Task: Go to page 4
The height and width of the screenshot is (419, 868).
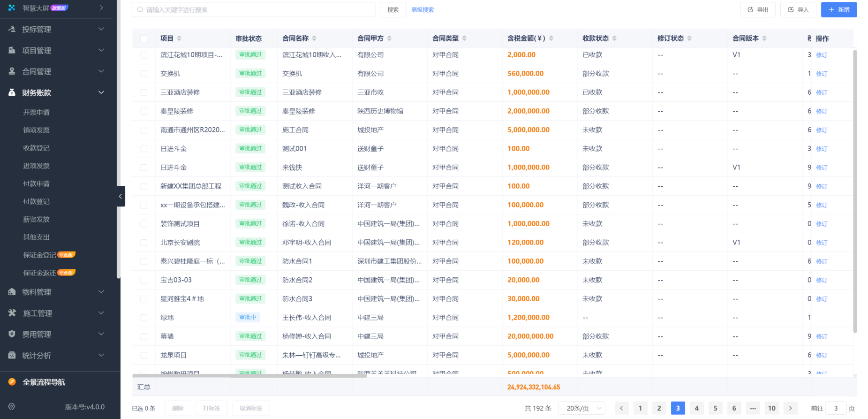Action: [696, 408]
